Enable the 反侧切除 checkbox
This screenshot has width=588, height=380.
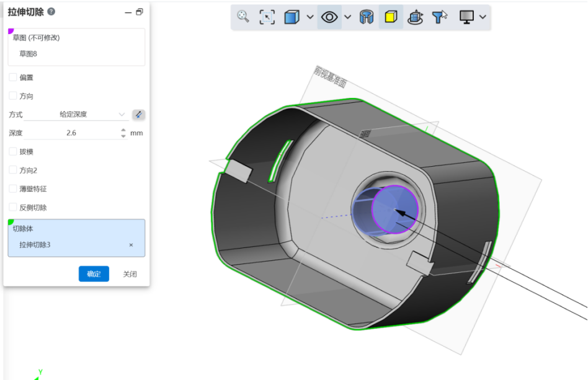pyautogui.click(x=13, y=207)
